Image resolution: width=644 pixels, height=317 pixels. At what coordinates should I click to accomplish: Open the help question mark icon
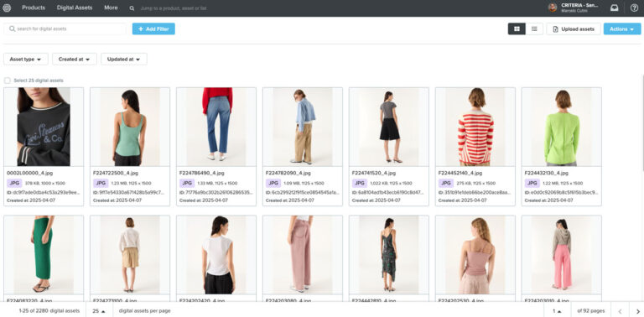(634, 8)
